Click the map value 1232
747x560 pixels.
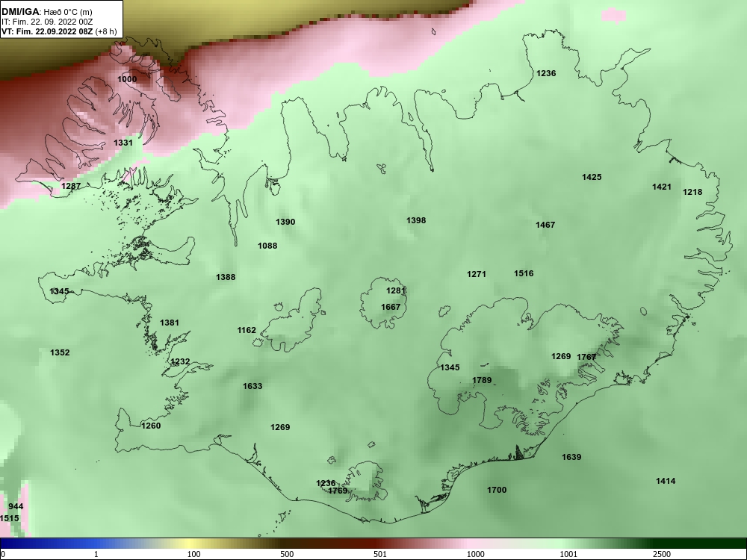180,361
